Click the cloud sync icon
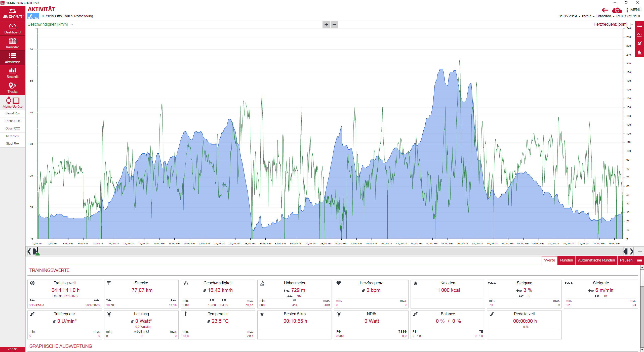 pos(617,10)
